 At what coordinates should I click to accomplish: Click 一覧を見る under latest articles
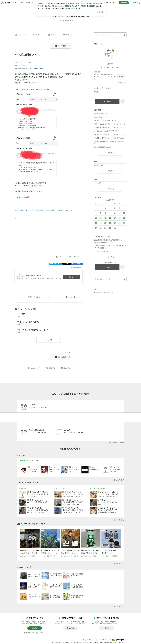pyautogui.click(x=110, y=153)
